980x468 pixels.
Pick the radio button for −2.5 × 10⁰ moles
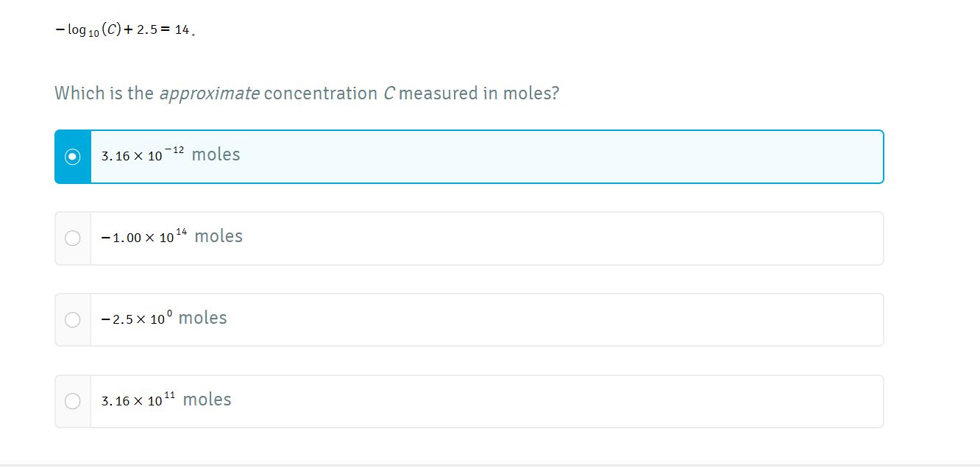click(73, 320)
